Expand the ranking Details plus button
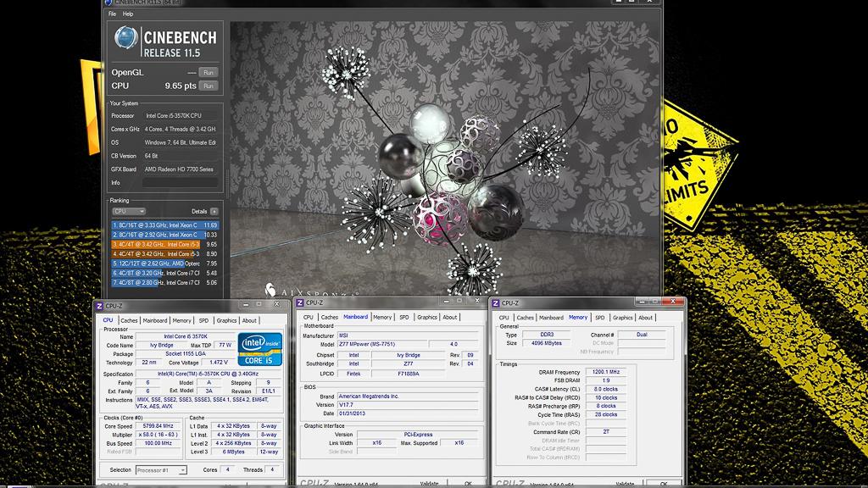The width and height of the screenshot is (868, 488). (214, 211)
